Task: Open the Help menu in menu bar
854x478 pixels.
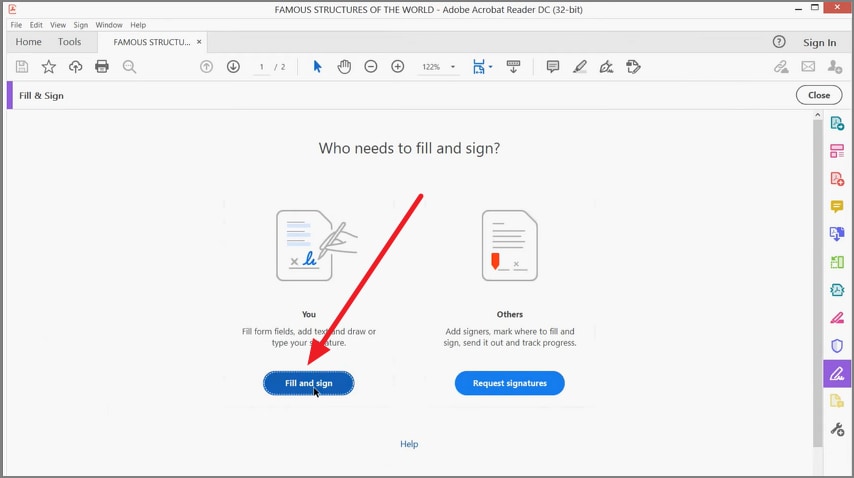Action: click(x=138, y=24)
